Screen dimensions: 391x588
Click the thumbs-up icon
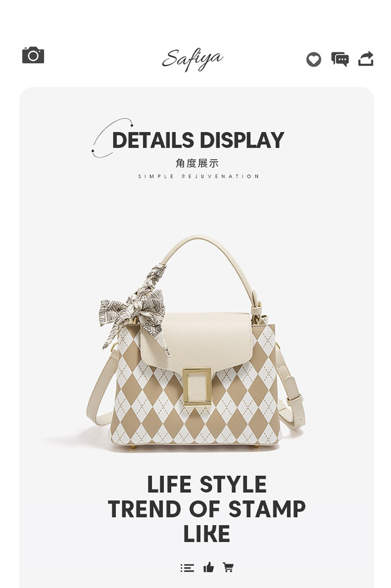tap(209, 567)
